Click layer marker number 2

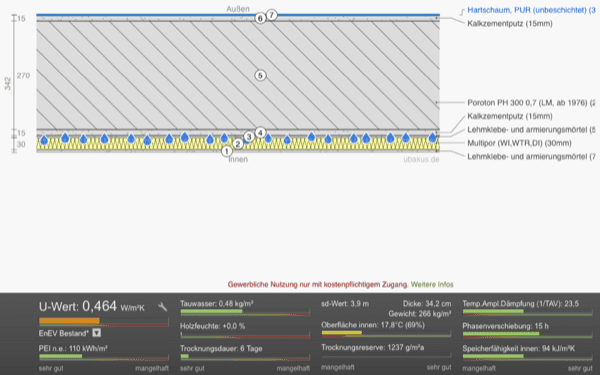238,144
